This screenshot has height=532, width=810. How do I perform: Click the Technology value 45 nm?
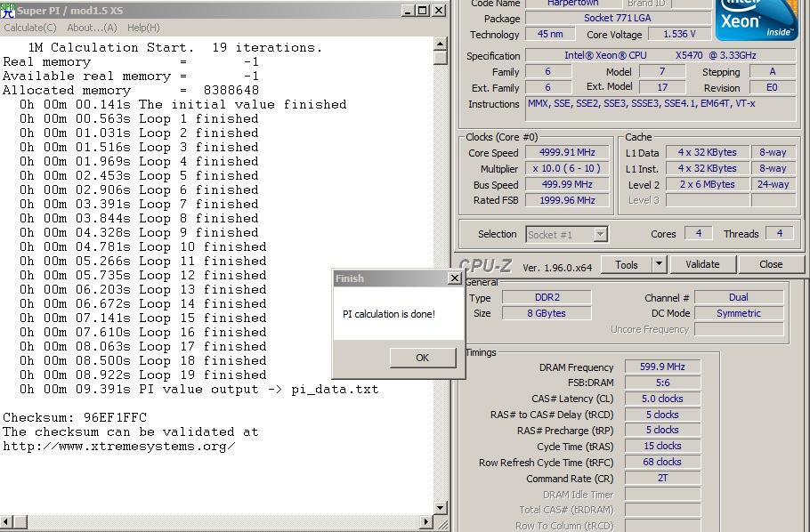550,34
